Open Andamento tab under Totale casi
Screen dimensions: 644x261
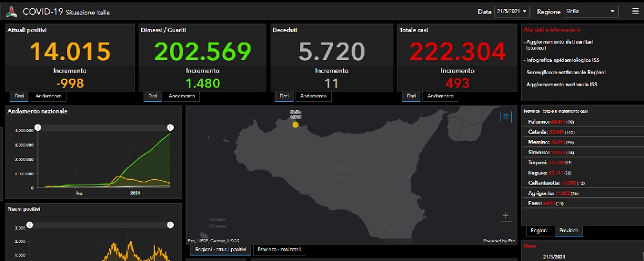point(439,96)
